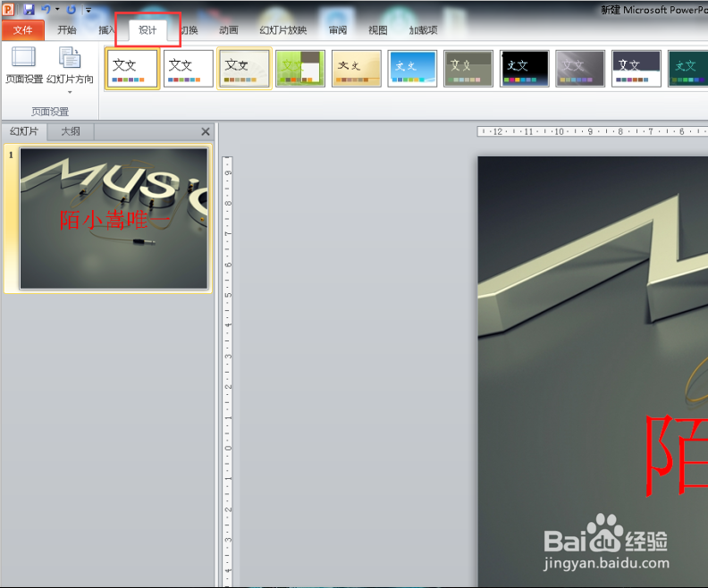708x588 pixels.
Task: Apply the tan parchment-style theme thumbnail
Action: [x=357, y=69]
